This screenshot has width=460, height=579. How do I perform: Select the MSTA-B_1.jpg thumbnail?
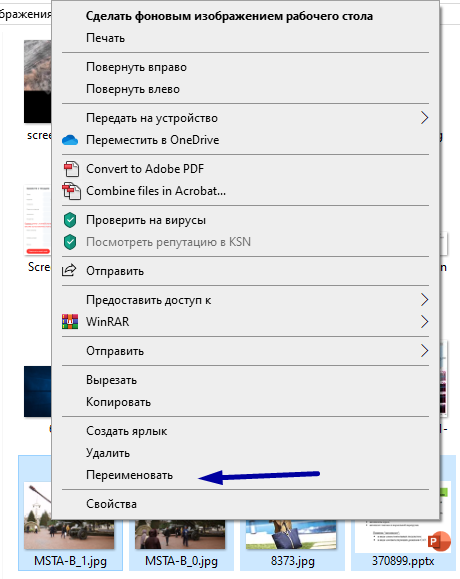pyautogui.click(x=70, y=513)
